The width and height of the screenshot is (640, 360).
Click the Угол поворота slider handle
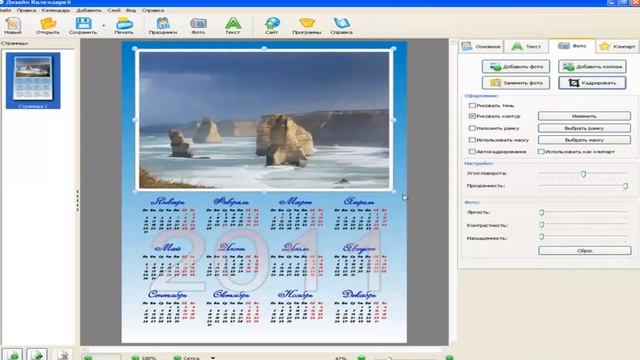point(584,174)
